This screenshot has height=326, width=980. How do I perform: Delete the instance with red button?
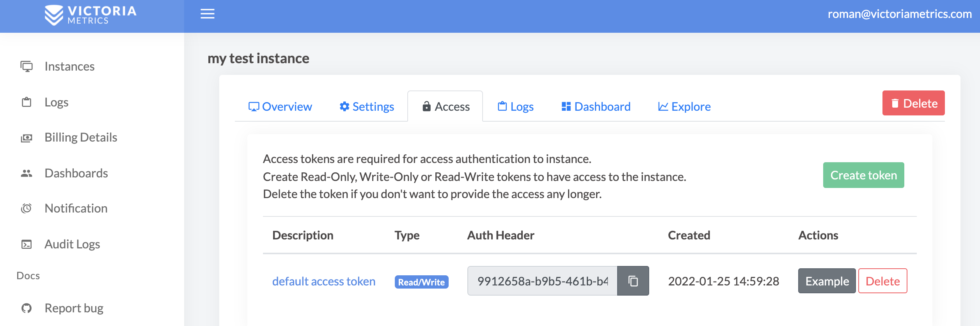click(x=913, y=103)
